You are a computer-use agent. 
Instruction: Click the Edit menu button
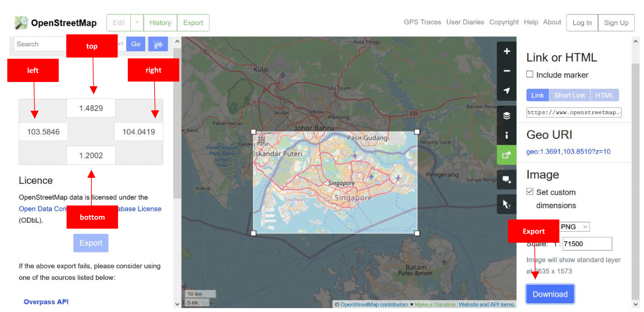pos(119,23)
